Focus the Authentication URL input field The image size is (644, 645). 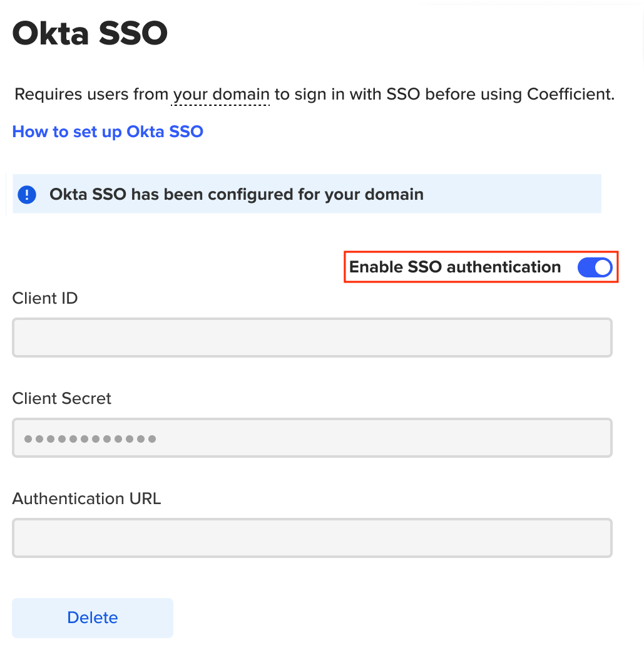coord(312,538)
